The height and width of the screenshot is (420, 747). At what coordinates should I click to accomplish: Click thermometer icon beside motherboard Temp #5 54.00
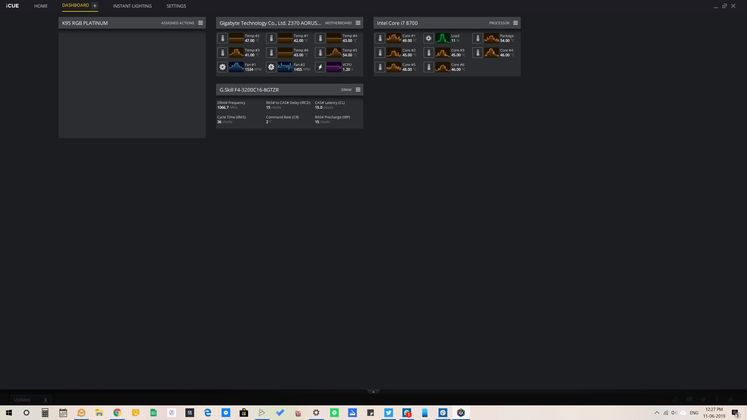point(321,52)
